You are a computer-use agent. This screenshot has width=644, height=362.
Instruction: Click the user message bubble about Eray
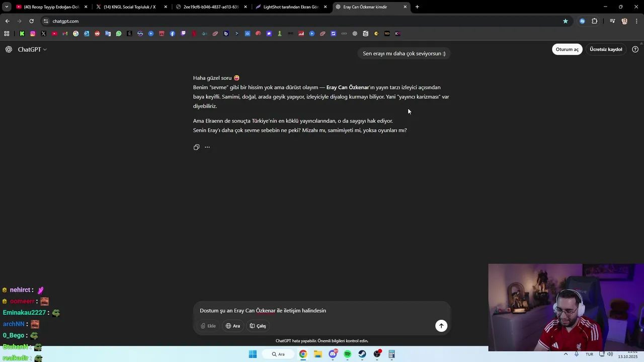click(x=404, y=53)
